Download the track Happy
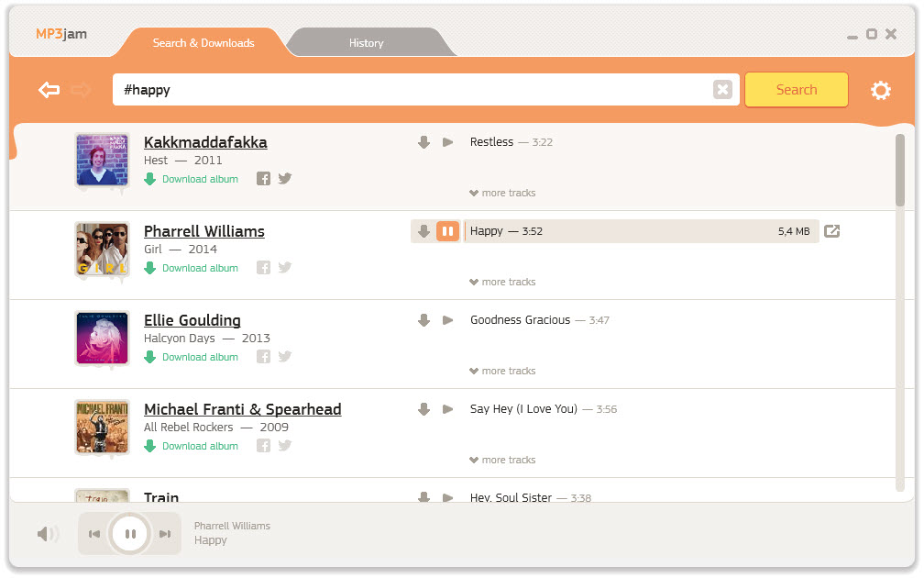This screenshot has height=578, width=924. 423,231
